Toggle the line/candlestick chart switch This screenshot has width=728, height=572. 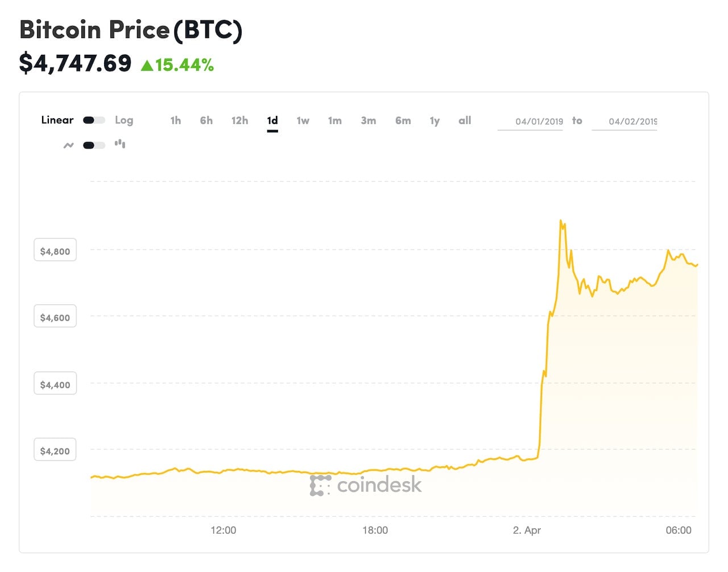point(94,145)
